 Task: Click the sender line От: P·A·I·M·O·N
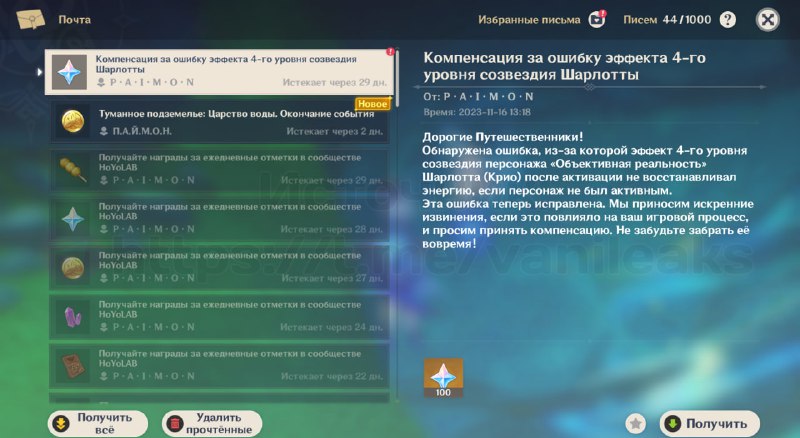pyautogui.click(x=478, y=96)
